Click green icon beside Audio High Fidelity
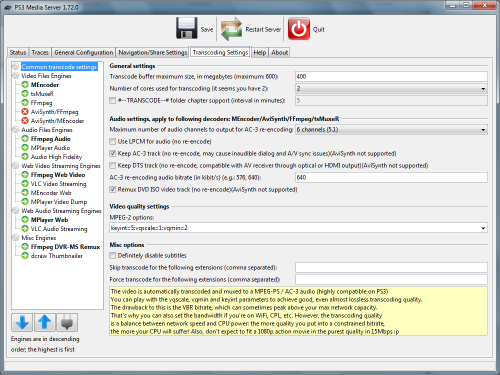This screenshot has width=500, height=375. tap(25, 157)
